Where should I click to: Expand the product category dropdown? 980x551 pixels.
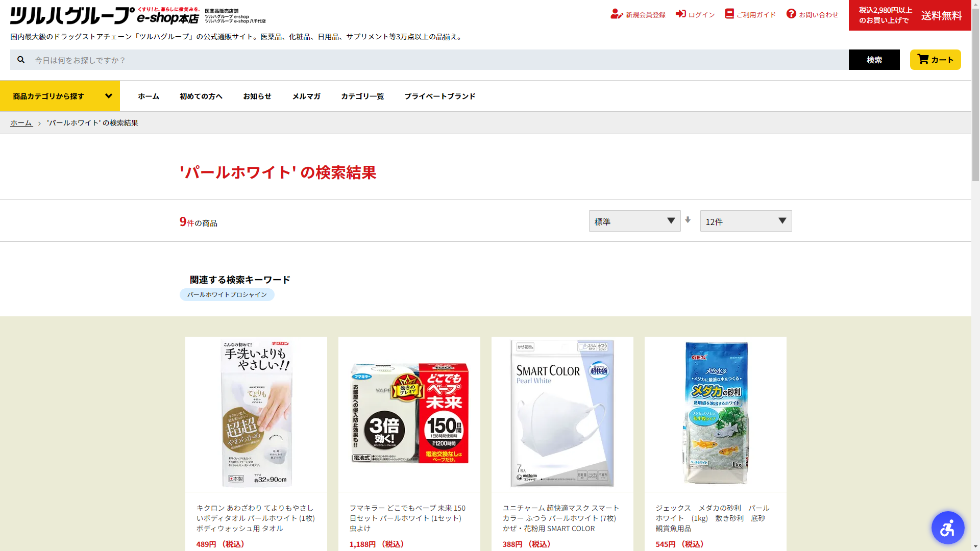(x=60, y=96)
